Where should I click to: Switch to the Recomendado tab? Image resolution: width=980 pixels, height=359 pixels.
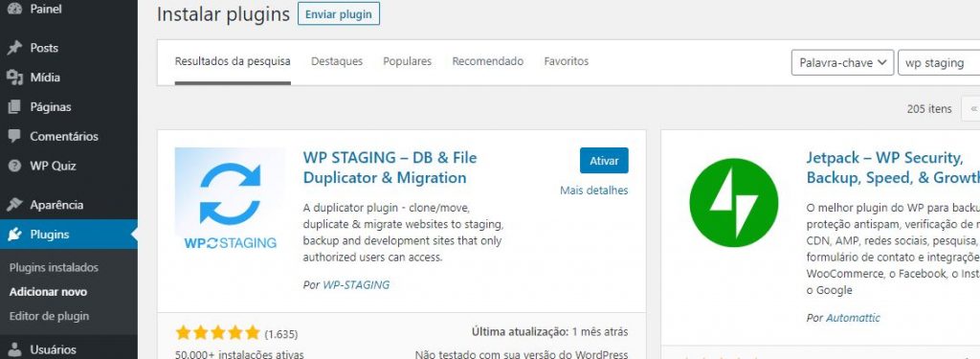(488, 61)
